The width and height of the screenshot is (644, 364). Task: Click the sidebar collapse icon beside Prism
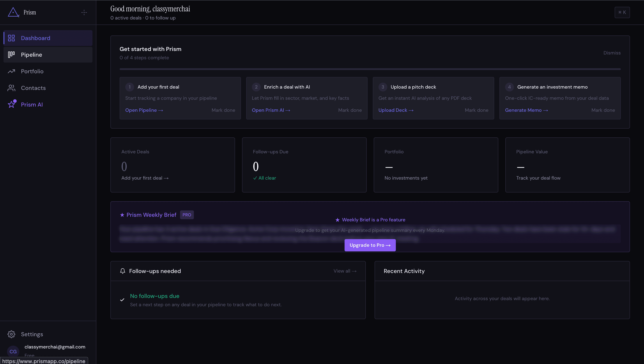click(x=84, y=12)
